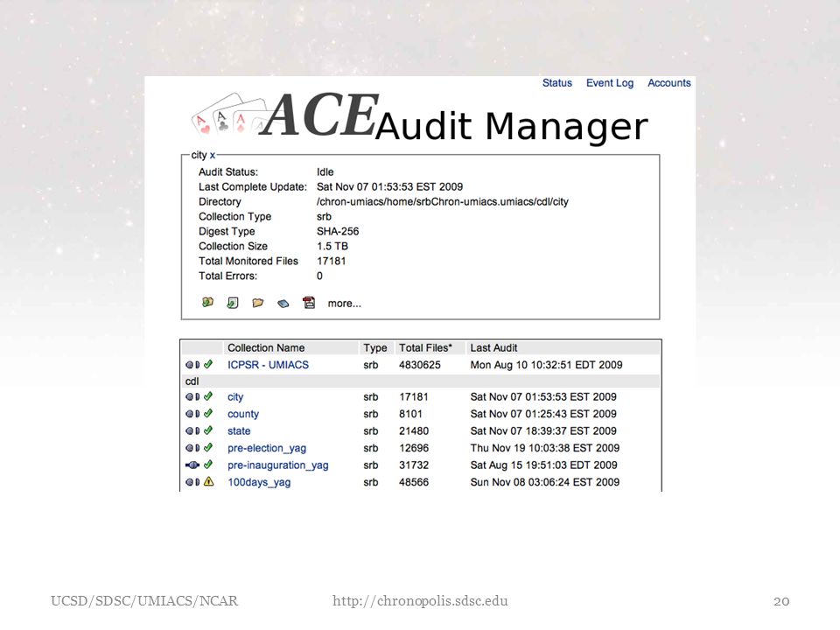This screenshot has width=840, height=630.
Task: Click the Digest Type value SHA-256
Action: pyautogui.click(x=338, y=231)
